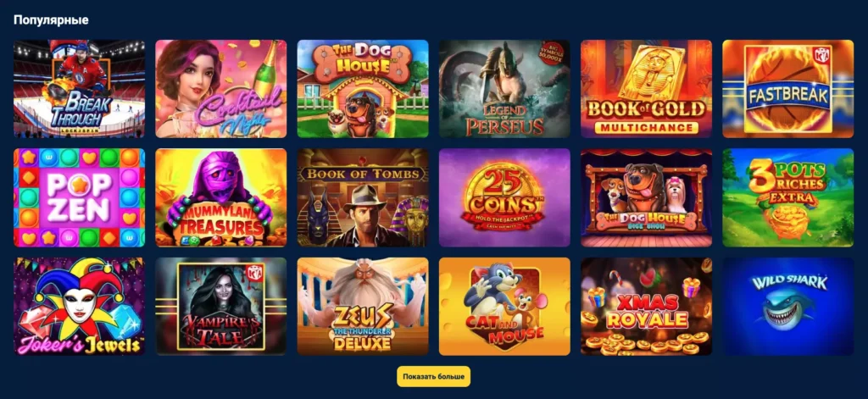Open 3 Pots Riches Extra
This screenshot has height=399, width=868.
[x=787, y=197]
